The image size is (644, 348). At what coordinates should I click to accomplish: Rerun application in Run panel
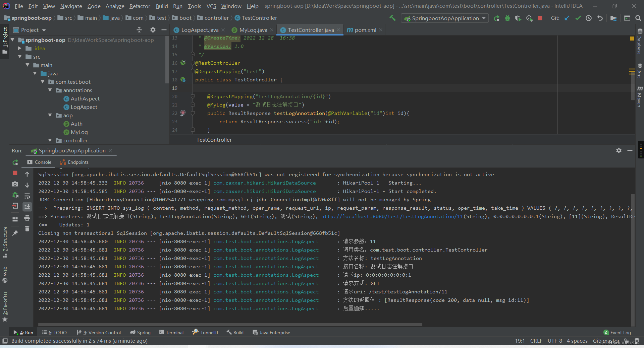point(15,162)
